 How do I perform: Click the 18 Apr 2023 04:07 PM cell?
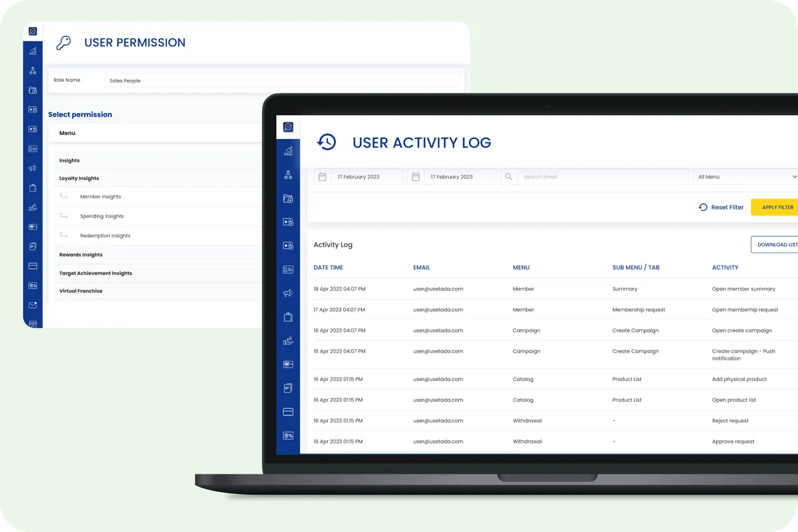click(x=339, y=289)
